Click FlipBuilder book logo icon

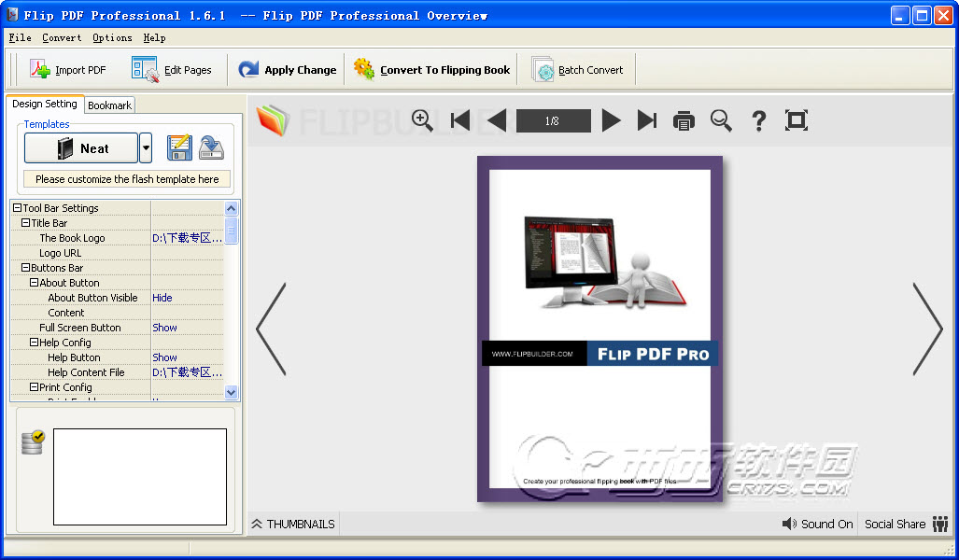point(272,120)
